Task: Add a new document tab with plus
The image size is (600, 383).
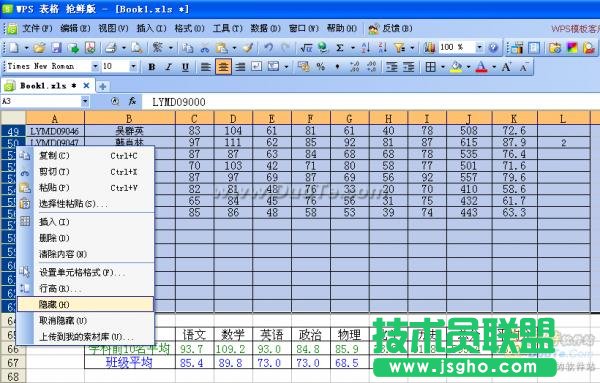Action: [103, 86]
